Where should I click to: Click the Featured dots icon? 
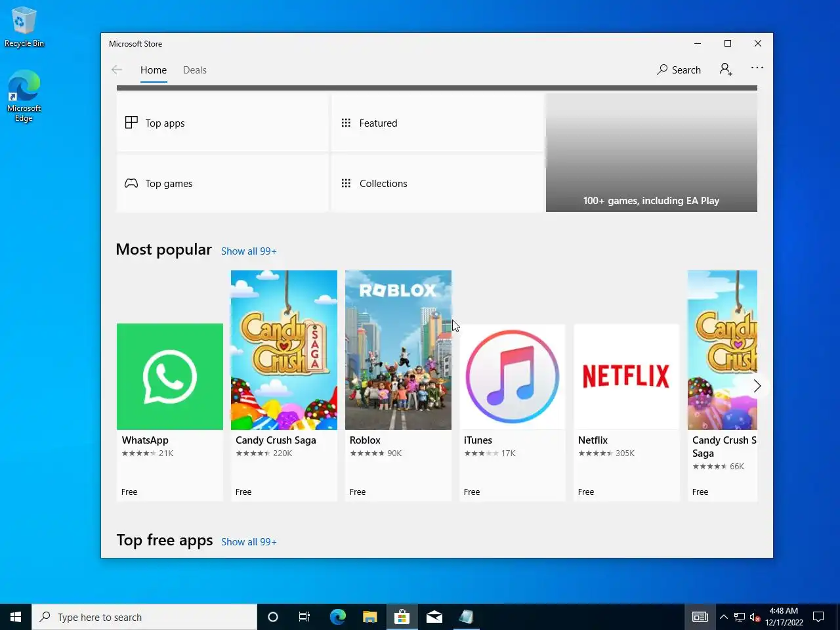pyautogui.click(x=346, y=123)
